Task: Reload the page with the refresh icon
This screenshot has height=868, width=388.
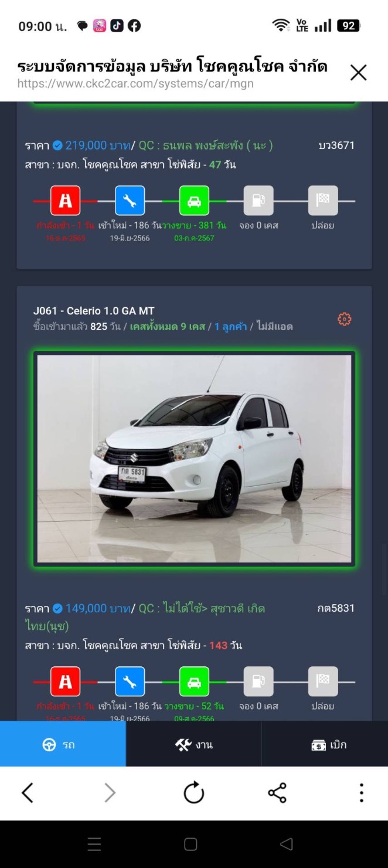Action: [x=194, y=793]
